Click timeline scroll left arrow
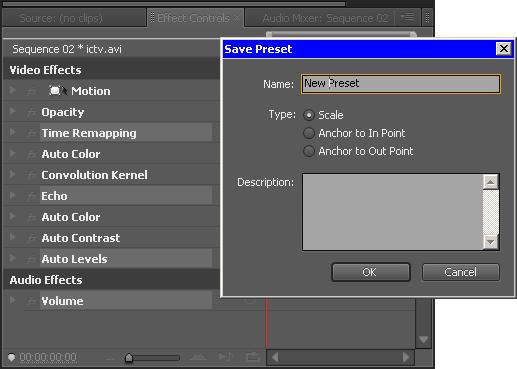The height and width of the screenshot is (369, 517). pyautogui.click(x=275, y=357)
